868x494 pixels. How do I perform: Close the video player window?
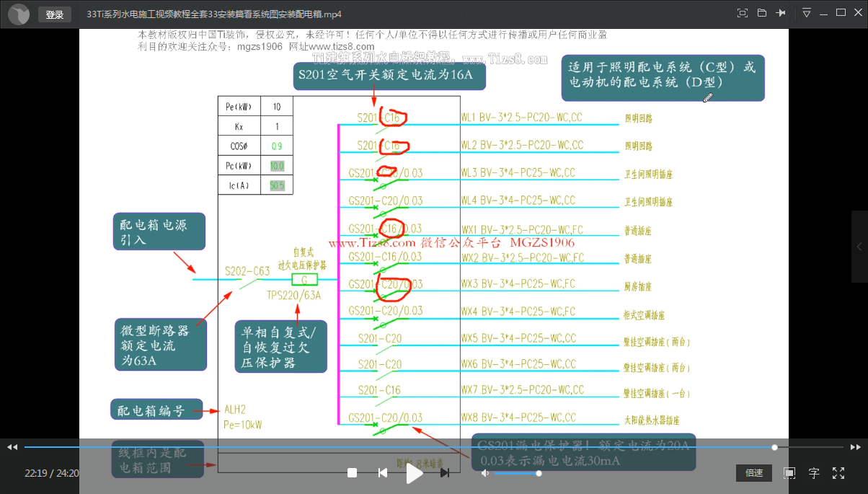(x=857, y=12)
